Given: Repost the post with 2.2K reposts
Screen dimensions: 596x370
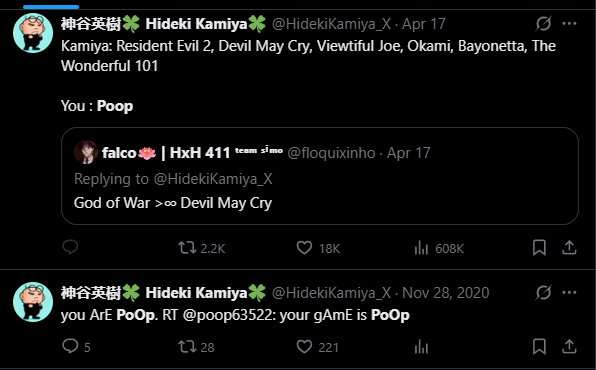Looking at the screenshot, I should pyautogui.click(x=202, y=248).
